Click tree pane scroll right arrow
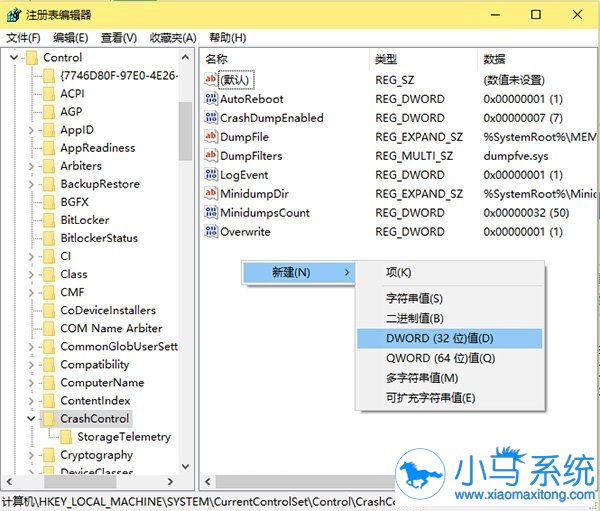Viewport: 600px width, 511px height. click(x=171, y=482)
